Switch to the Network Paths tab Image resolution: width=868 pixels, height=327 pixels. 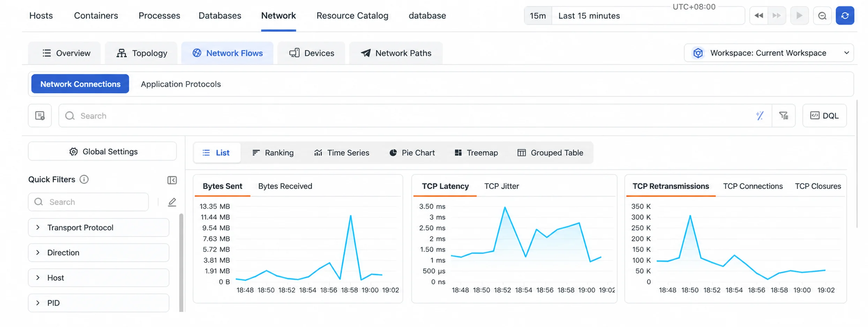pos(396,53)
